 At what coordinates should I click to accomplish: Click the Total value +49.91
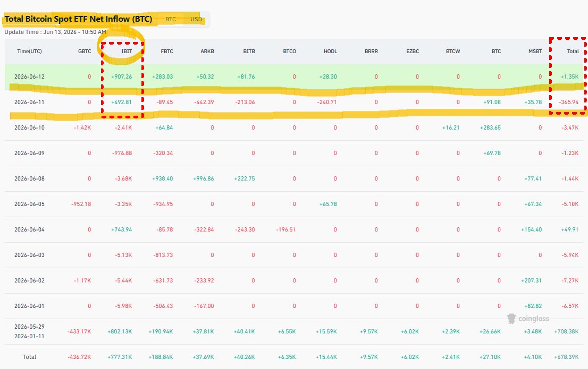[x=570, y=230]
